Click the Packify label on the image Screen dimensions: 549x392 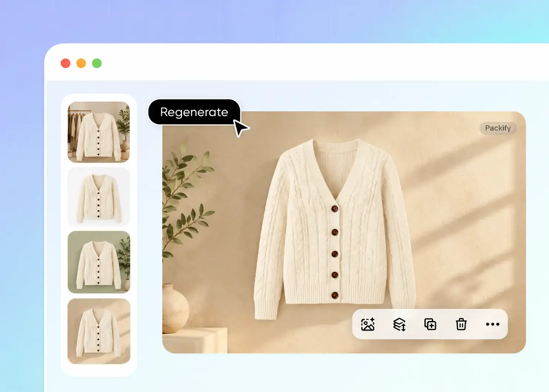(x=498, y=128)
